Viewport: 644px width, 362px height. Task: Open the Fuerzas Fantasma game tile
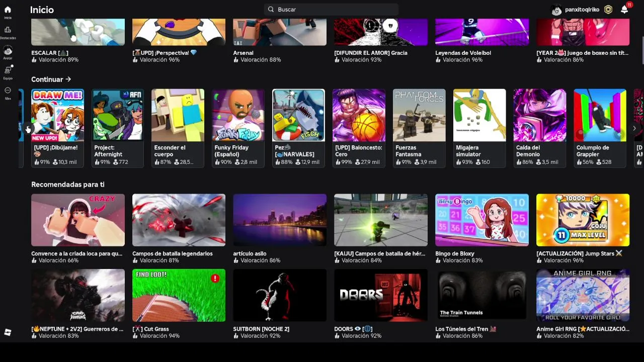point(419,128)
